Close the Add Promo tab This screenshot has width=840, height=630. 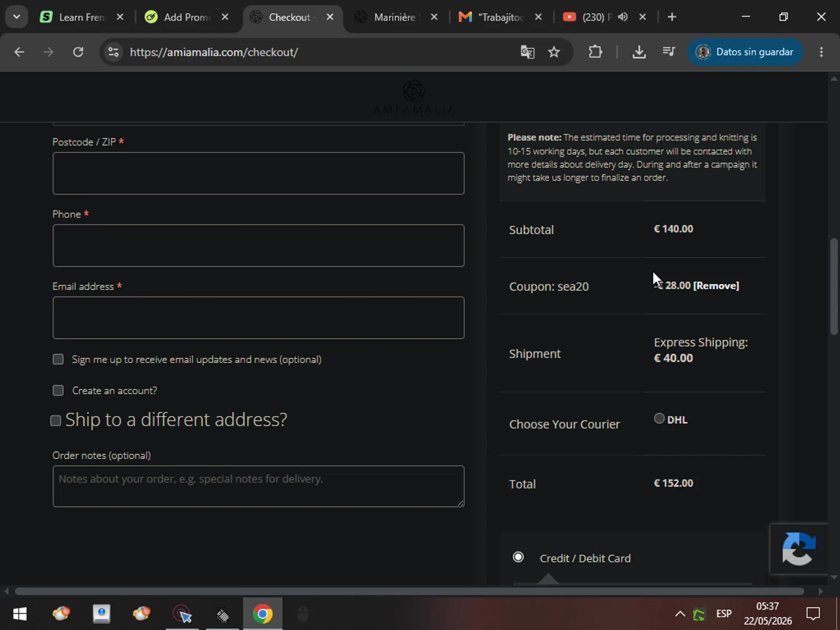[x=225, y=17]
